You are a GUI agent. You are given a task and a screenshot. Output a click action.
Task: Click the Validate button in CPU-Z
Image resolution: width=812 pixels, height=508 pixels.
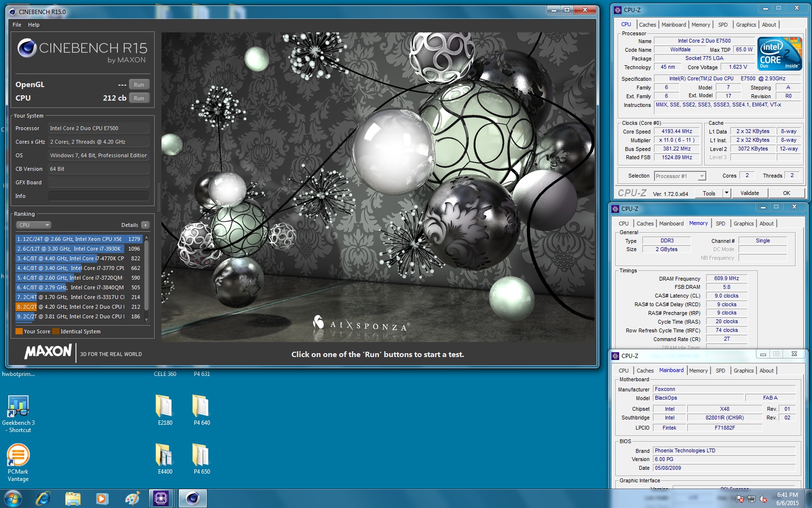pos(750,193)
